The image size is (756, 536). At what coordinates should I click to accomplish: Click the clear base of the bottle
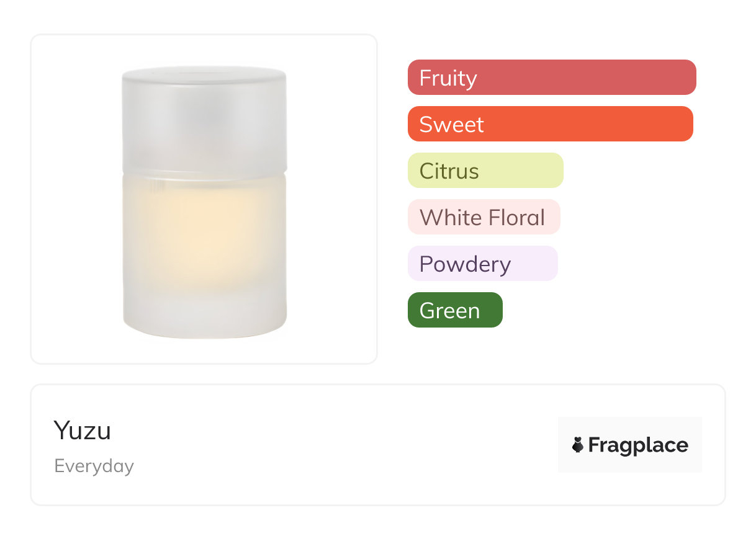(x=204, y=316)
